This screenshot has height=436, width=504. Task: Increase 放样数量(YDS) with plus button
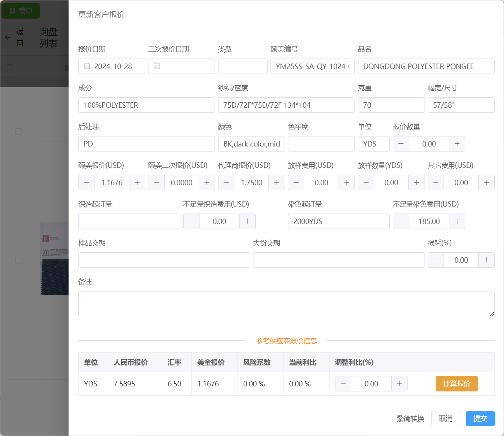pyautogui.click(x=416, y=183)
